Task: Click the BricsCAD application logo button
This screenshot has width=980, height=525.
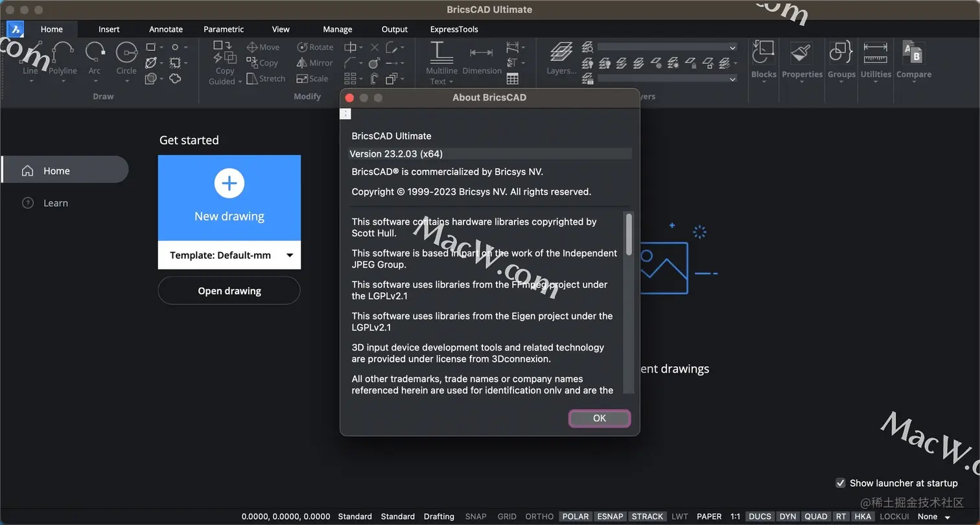Action: pyautogui.click(x=16, y=29)
